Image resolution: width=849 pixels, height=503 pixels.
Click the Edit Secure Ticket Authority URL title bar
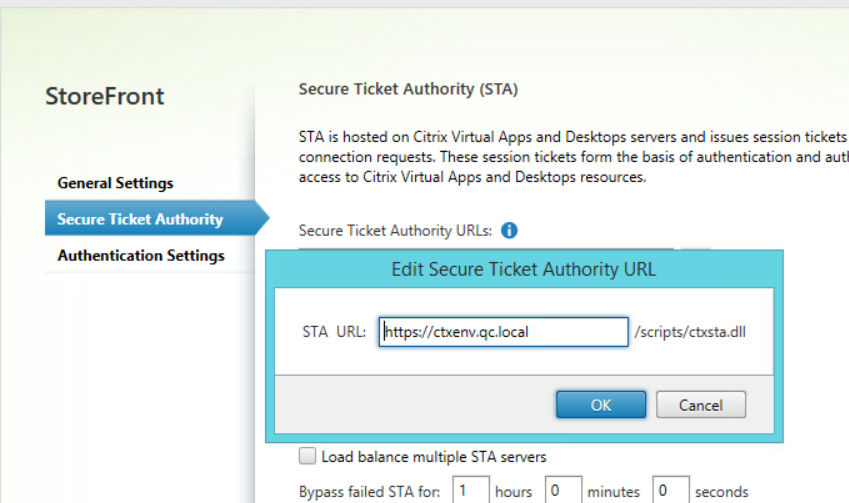click(x=523, y=269)
